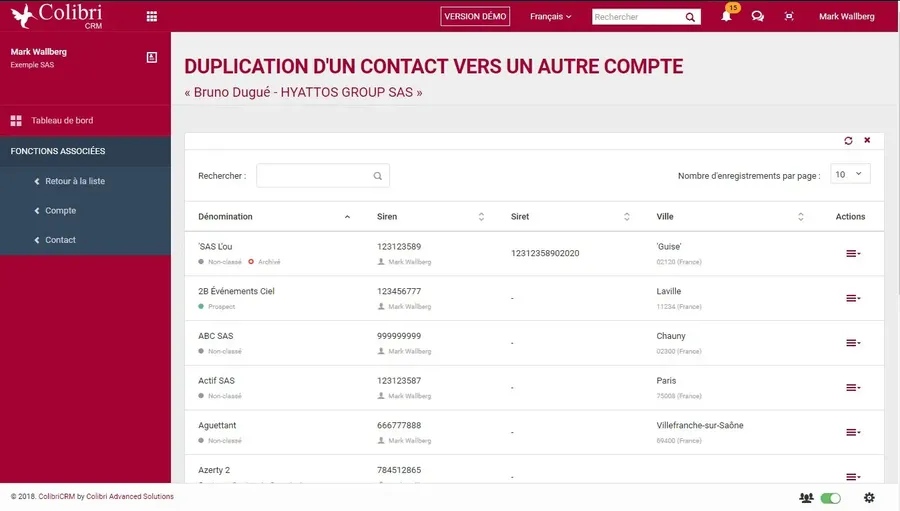
Task: Refresh the table with reload icon
Action: 848,141
